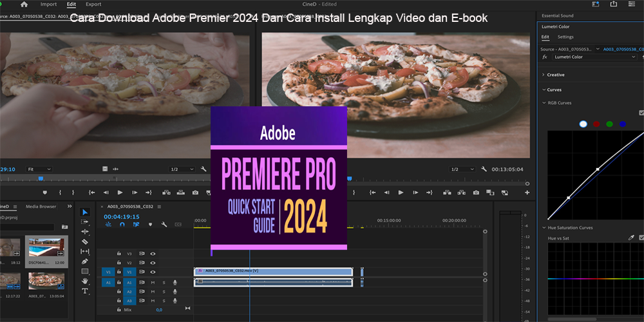Screen dimensions: 644x322
Task: Select the A003 video clip on V1
Action: [274, 272]
